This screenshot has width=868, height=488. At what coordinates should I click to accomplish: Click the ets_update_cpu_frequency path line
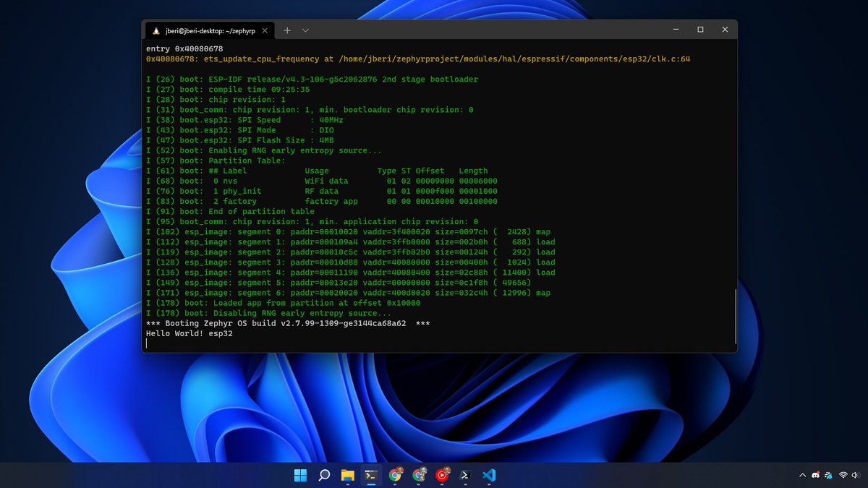click(x=418, y=59)
